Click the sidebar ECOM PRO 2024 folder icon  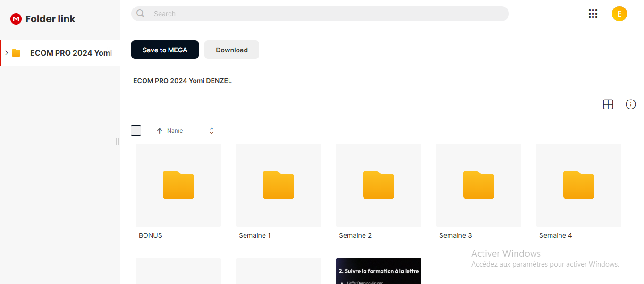(16, 53)
